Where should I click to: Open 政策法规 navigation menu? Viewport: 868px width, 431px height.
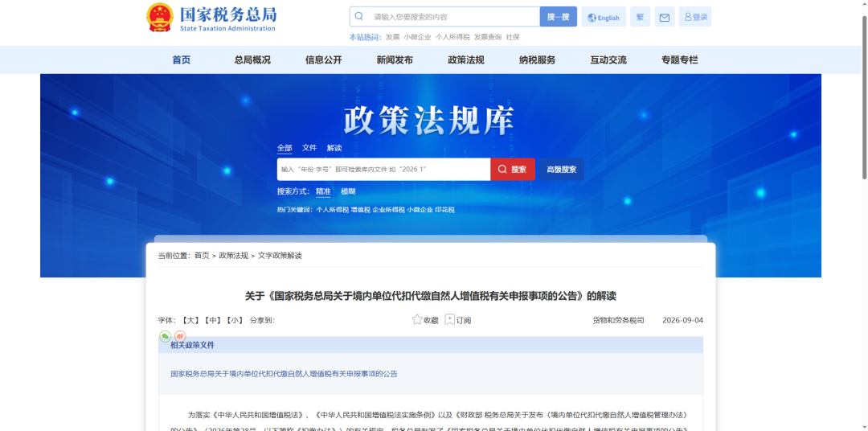tap(465, 60)
